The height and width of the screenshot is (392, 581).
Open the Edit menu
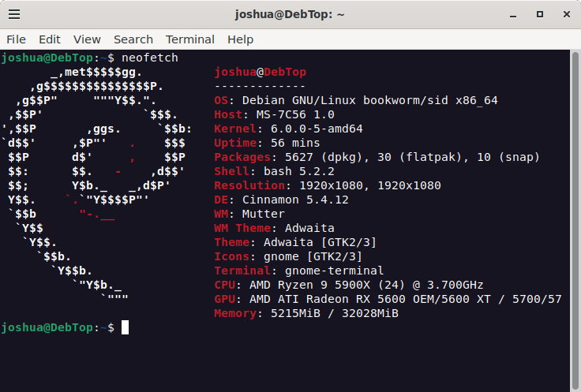50,39
